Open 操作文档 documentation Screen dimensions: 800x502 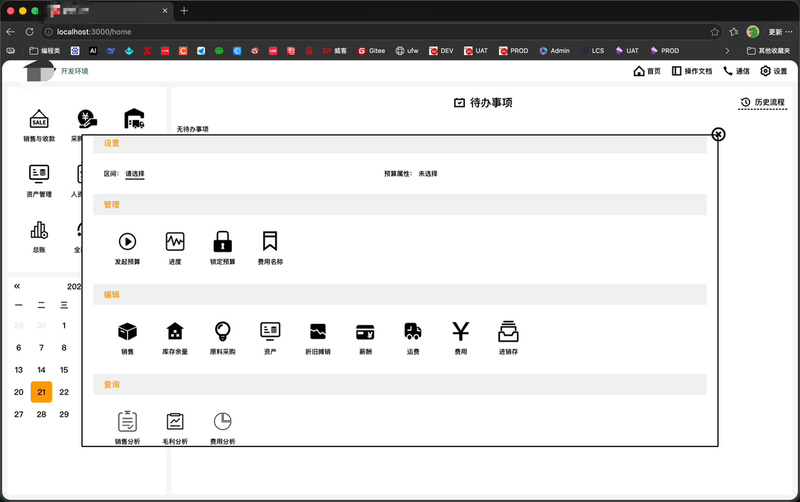tap(691, 71)
